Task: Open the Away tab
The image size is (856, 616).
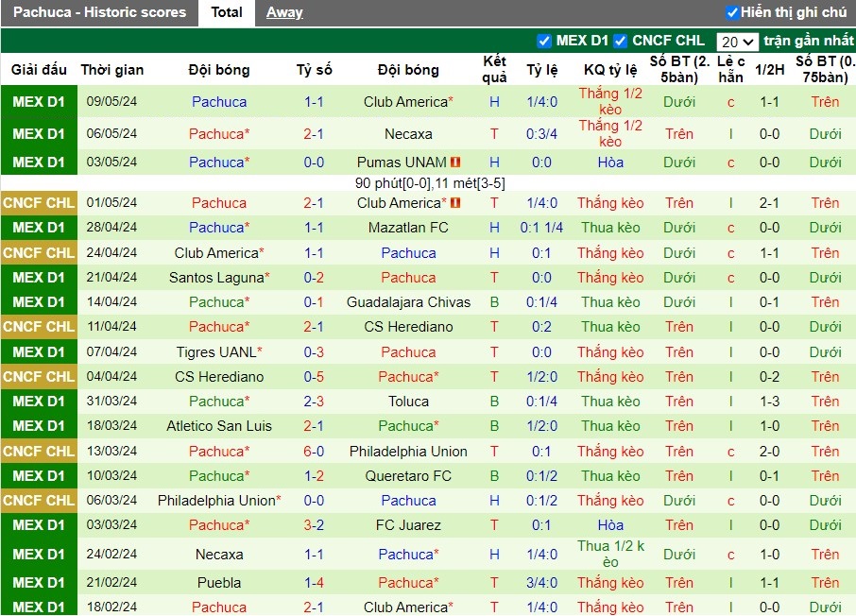Action: [284, 12]
